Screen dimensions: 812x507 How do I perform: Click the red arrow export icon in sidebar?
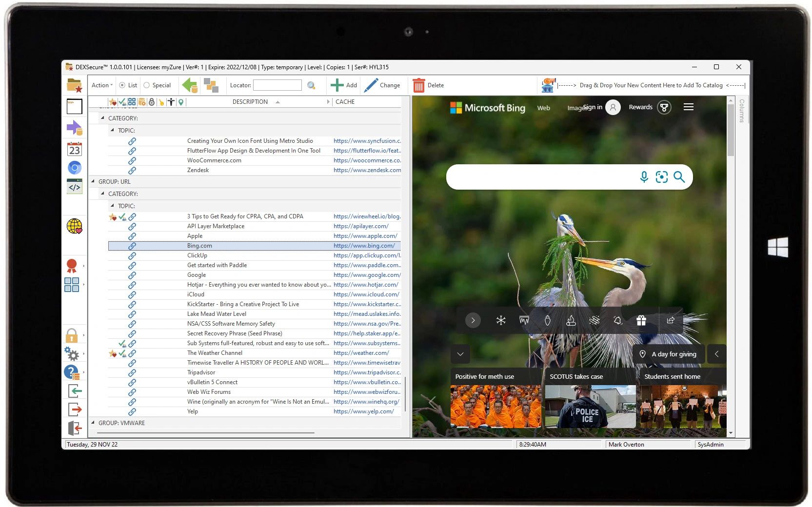(75, 409)
